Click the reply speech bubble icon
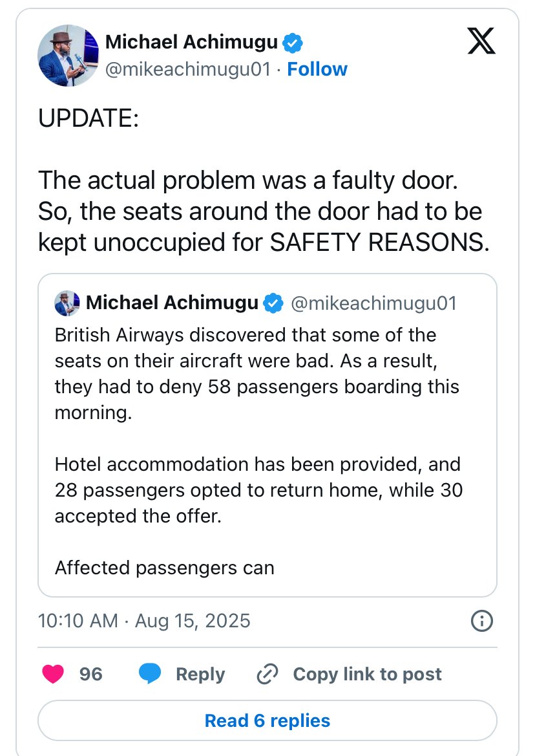The width and height of the screenshot is (535, 756). [x=151, y=674]
